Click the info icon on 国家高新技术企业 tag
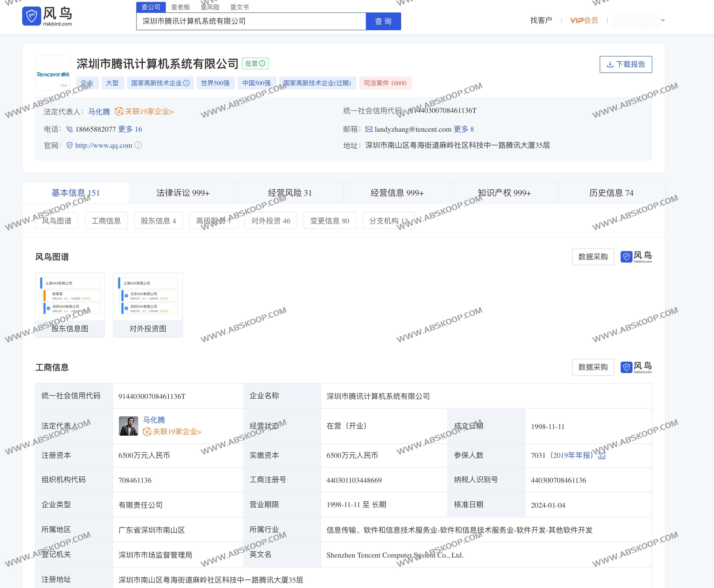The image size is (714, 588). click(x=187, y=83)
